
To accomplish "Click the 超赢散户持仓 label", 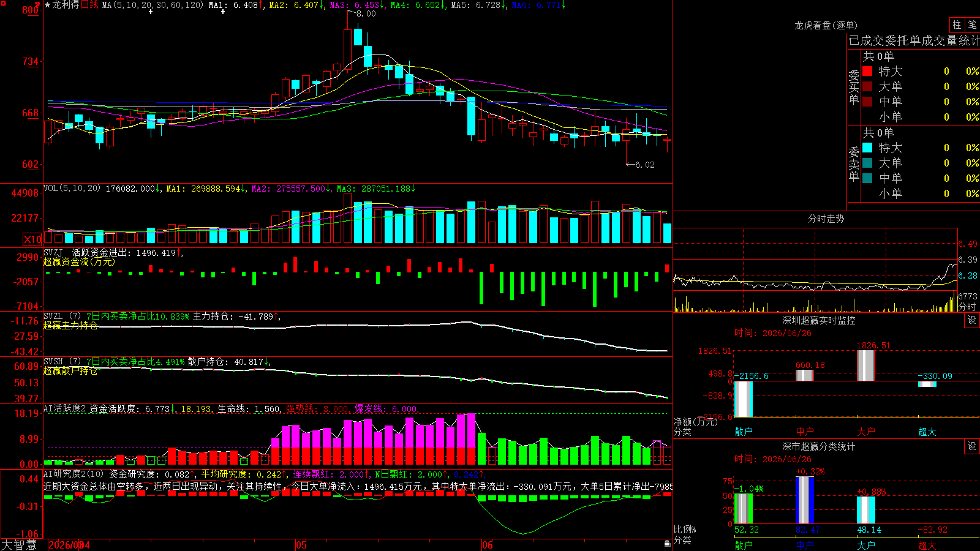I will click(x=70, y=370).
